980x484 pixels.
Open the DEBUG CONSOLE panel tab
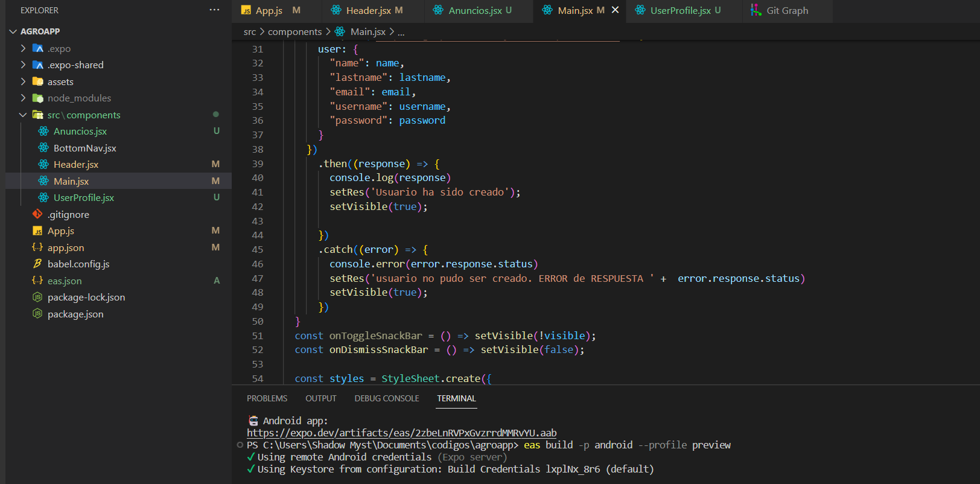387,398
